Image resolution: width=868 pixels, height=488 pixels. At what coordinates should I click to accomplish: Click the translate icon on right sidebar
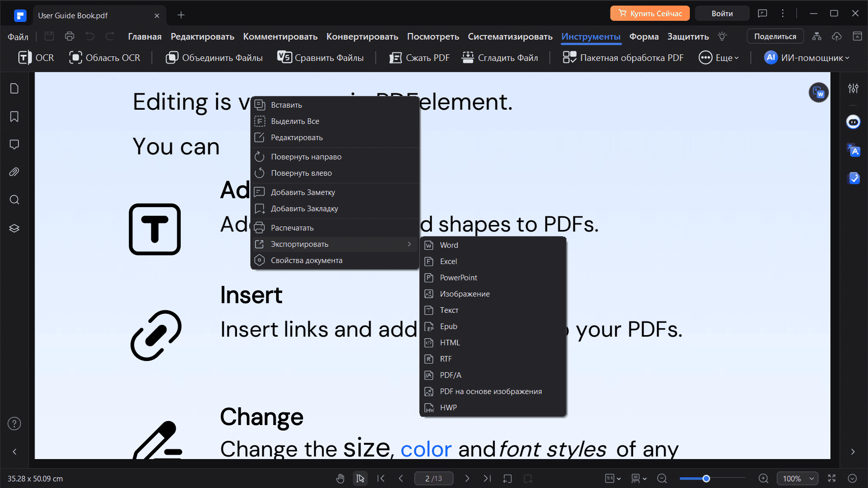tap(853, 150)
